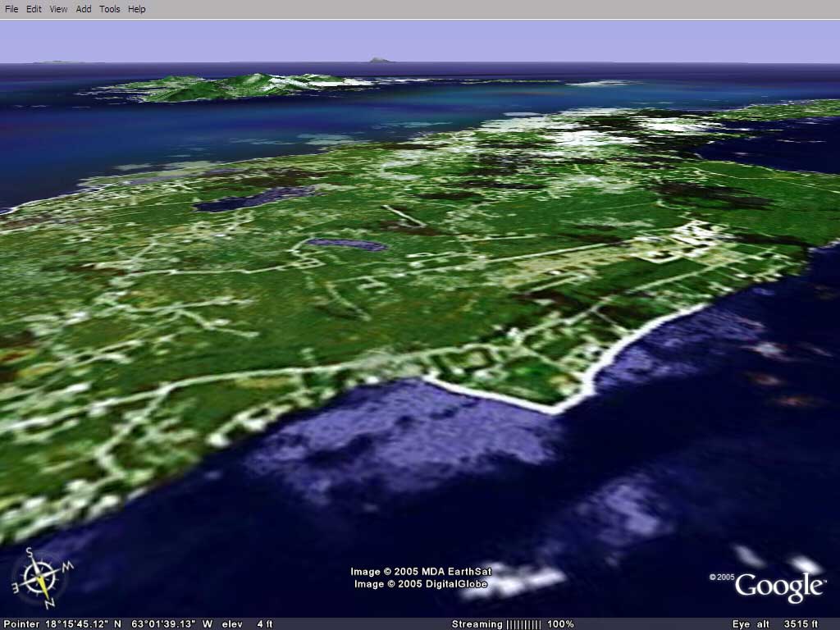The image size is (840, 630).
Task: Click the large dark lake on the island
Action: pos(253,199)
